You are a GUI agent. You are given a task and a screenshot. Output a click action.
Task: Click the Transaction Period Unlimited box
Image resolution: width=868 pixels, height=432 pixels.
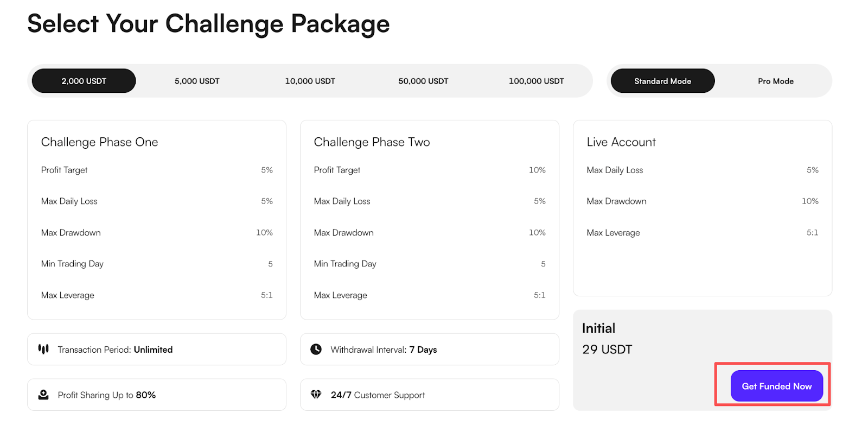157,350
